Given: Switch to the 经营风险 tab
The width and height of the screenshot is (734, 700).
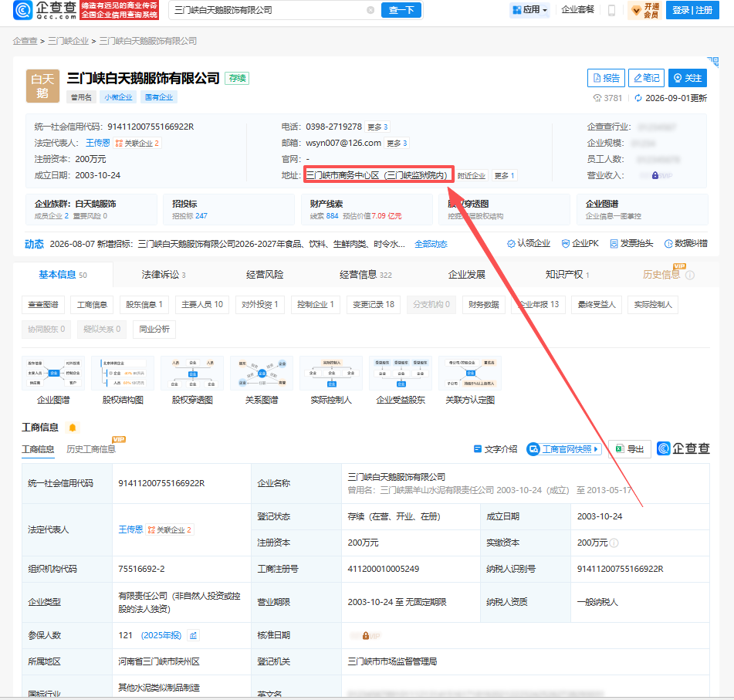Looking at the screenshot, I should click(265, 275).
